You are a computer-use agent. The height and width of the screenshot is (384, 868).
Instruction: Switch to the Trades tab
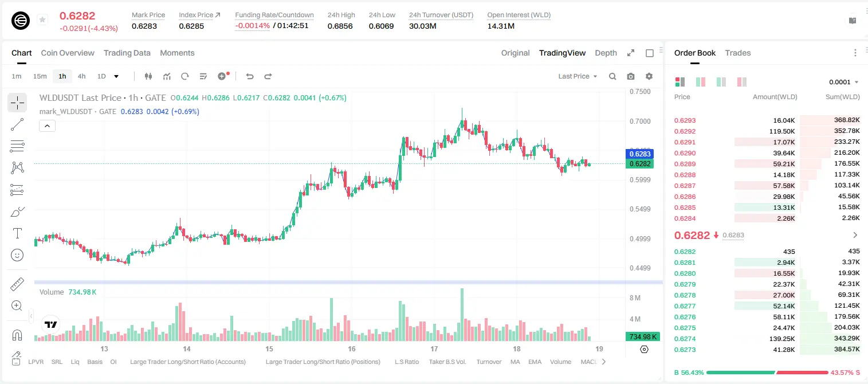pos(737,53)
